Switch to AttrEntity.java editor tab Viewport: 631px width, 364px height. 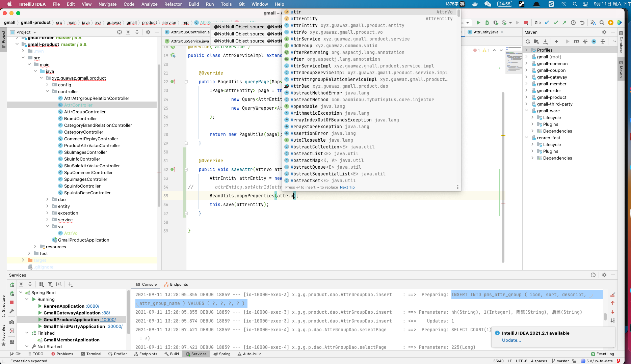(x=486, y=32)
